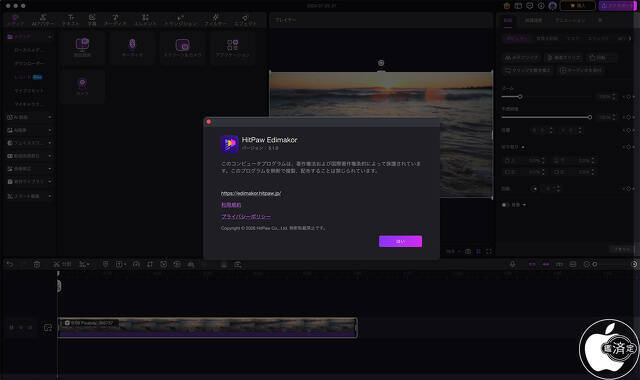
Task: Click the rotate handle above preview frame
Action: (x=381, y=63)
